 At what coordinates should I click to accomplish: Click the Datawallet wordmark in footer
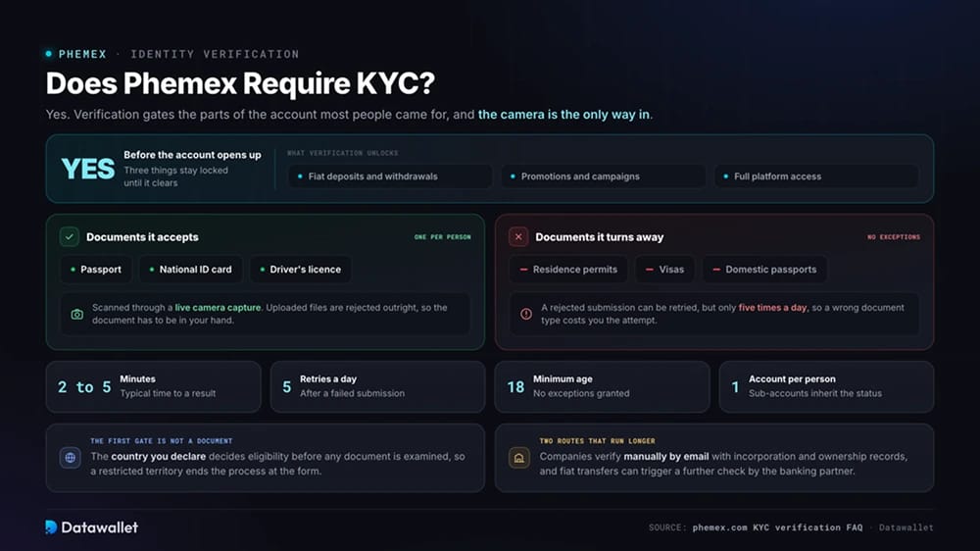[x=99, y=527]
